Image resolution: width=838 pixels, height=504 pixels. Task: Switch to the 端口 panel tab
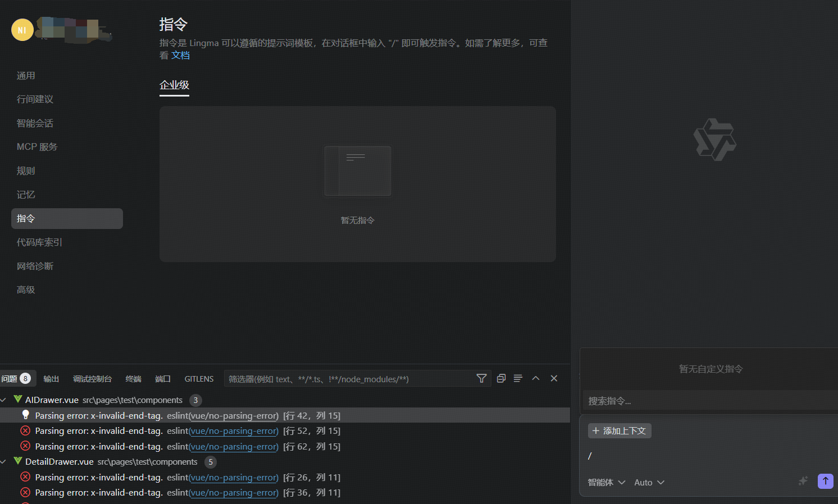point(163,379)
